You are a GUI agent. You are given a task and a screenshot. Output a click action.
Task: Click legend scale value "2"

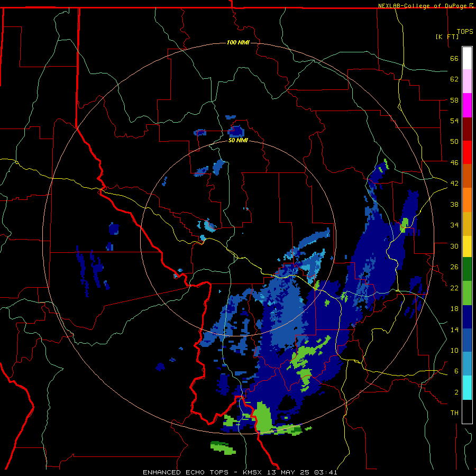click(x=456, y=392)
